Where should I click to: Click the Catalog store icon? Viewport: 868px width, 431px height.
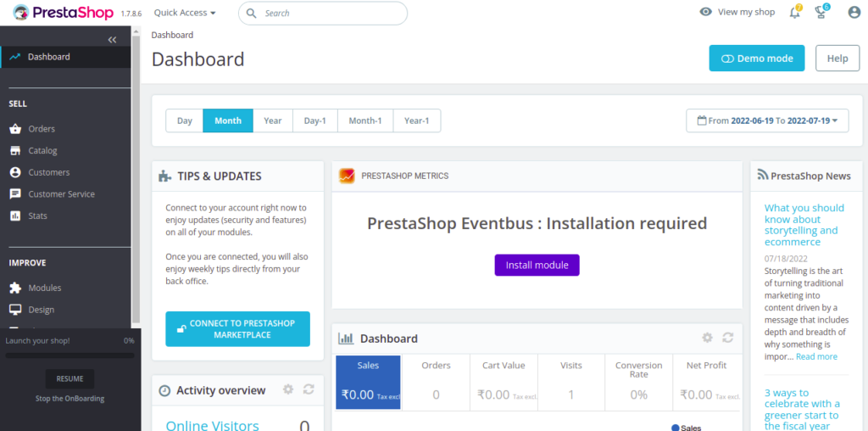15,151
